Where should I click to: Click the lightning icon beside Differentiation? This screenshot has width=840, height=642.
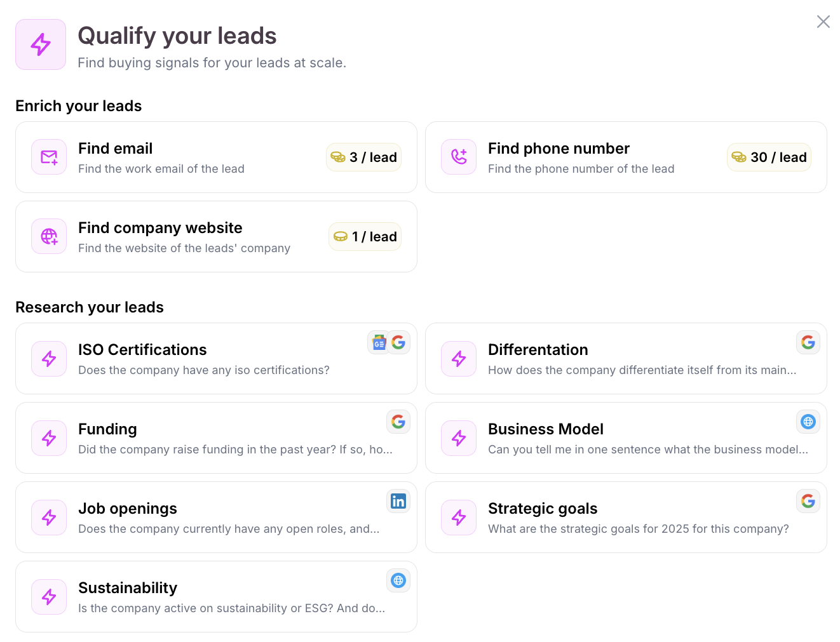pyautogui.click(x=459, y=359)
